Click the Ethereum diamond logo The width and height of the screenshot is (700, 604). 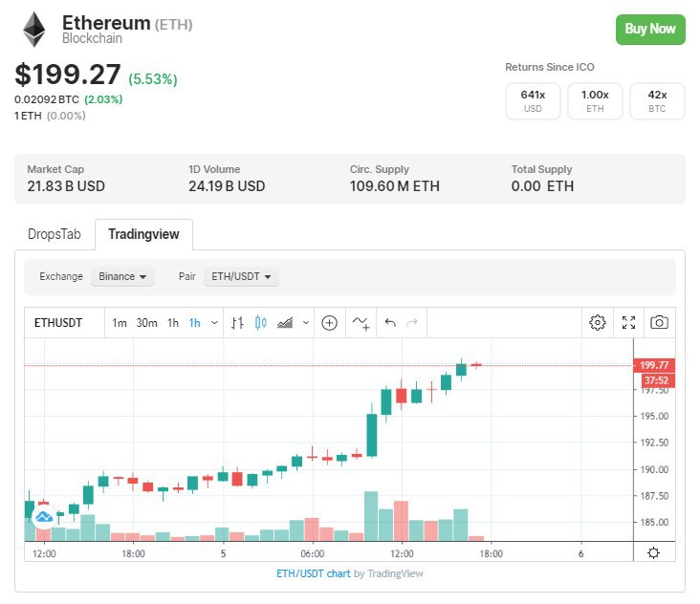[x=33, y=30]
